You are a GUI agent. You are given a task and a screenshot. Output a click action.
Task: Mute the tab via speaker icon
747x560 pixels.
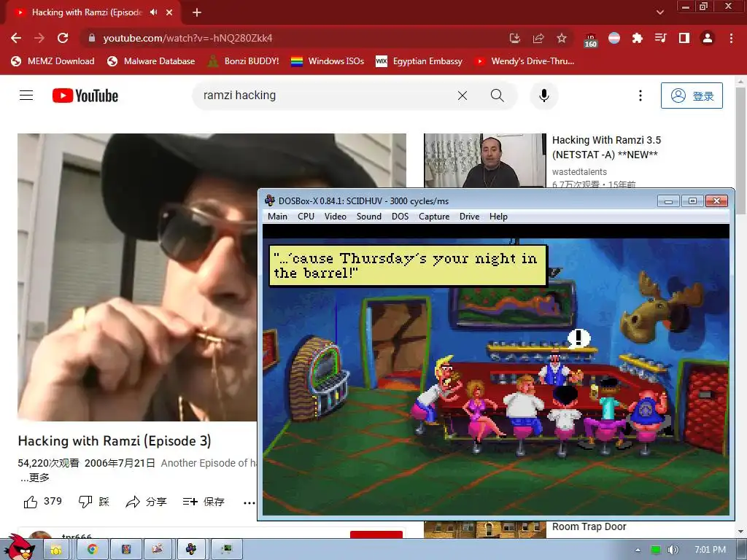pyautogui.click(x=153, y=12)
